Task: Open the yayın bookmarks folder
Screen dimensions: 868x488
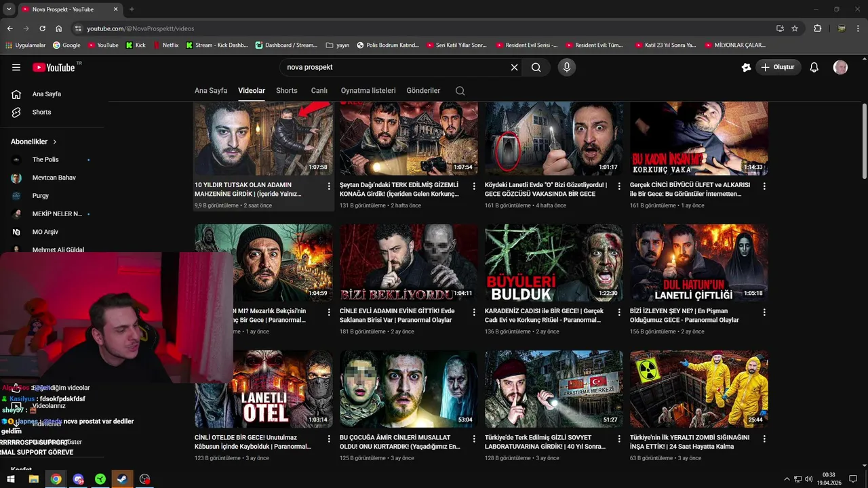Action: tap(338, 45)
